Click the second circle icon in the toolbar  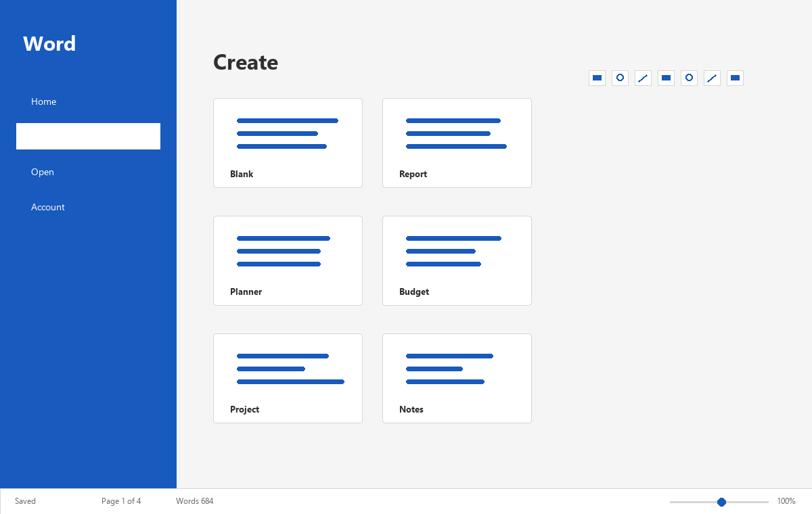pos(689,78)
